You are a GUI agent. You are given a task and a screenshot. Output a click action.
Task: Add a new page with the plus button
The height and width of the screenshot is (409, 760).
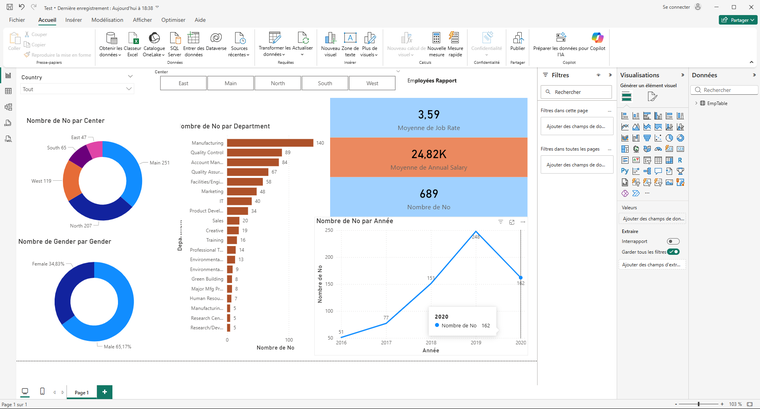[105, 392]
